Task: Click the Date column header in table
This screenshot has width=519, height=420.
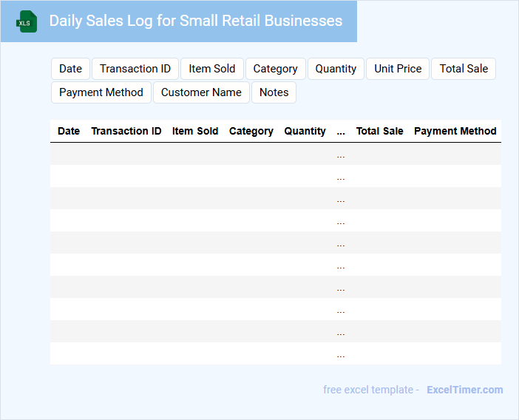Action: point(69,131)
